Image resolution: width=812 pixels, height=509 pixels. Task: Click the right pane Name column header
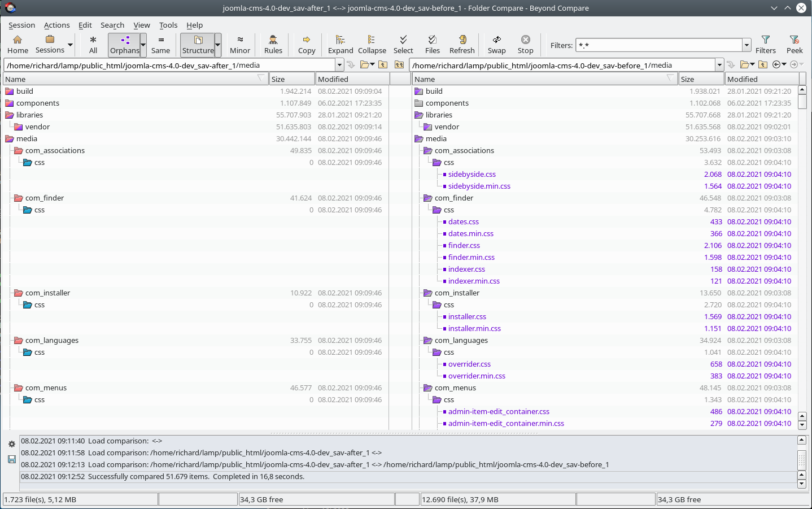[545, 79]
